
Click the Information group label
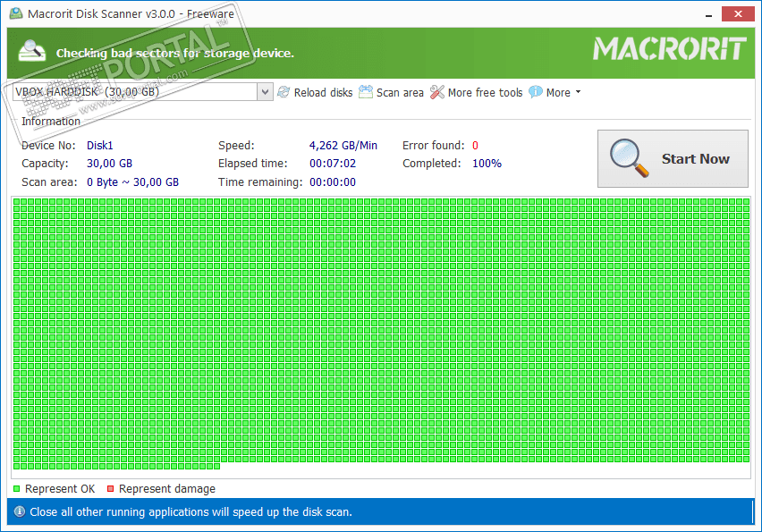click(x=51, y=121)
